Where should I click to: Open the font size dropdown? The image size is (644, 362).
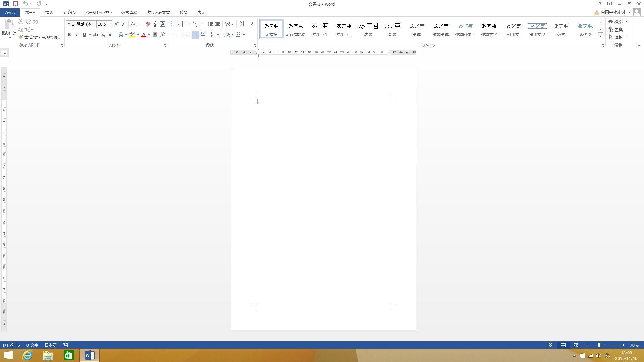110,24
